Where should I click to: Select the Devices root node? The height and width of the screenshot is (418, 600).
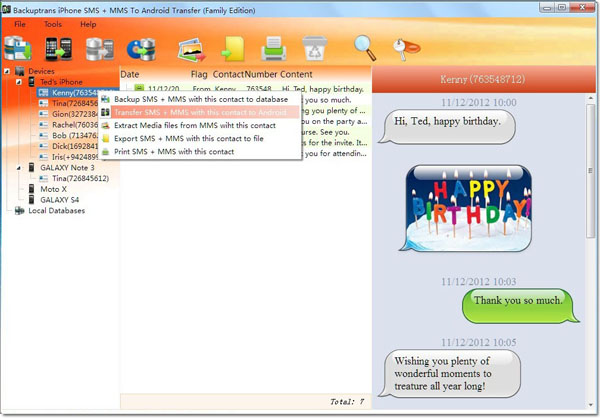pyautogui.click(x=41, y=71)
